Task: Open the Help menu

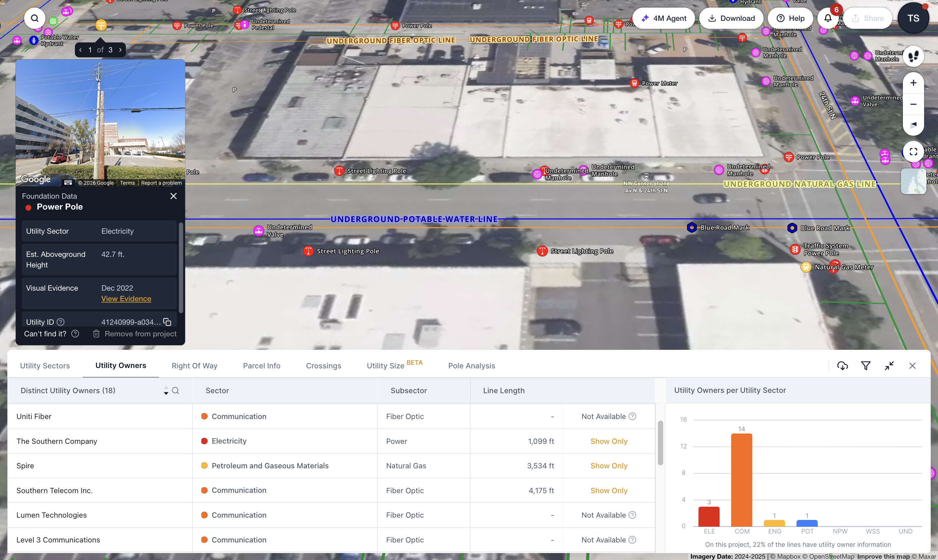Action: pyautogui.click(x=790, y=18)
